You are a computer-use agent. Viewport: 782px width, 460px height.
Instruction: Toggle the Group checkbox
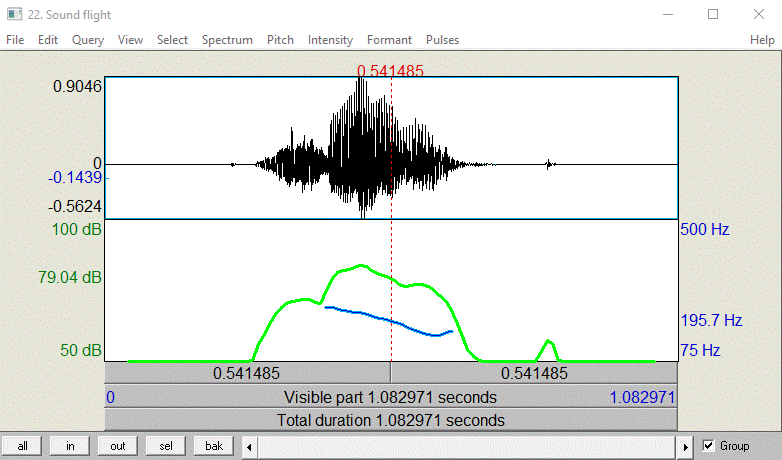pos(708,446)
